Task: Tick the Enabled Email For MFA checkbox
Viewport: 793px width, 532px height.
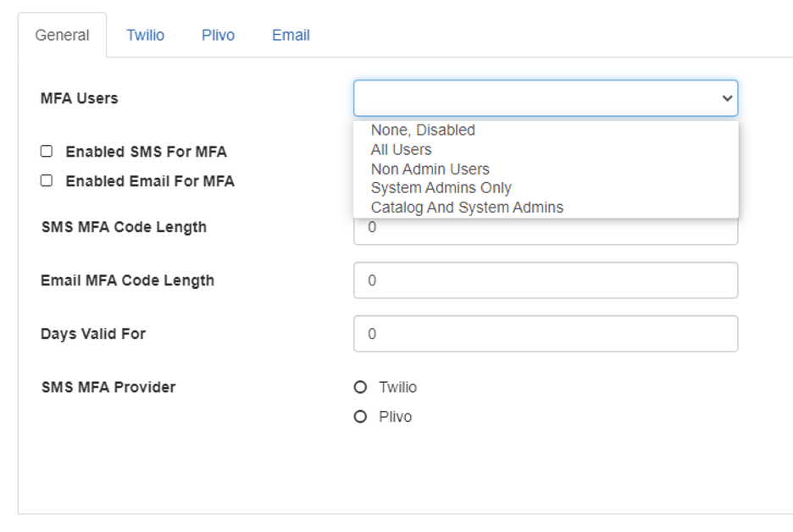Action: tap(47, 180)
